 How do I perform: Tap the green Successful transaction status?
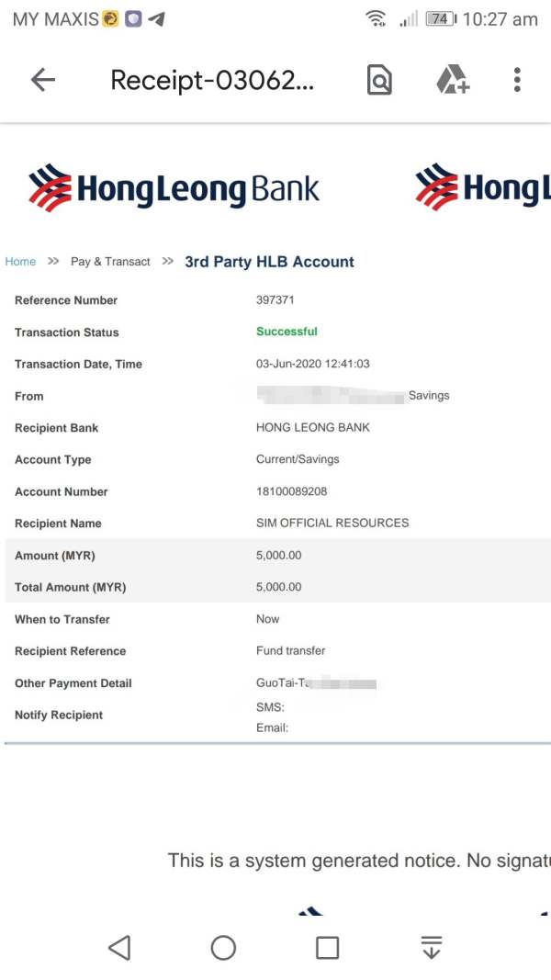coord(287,332)
